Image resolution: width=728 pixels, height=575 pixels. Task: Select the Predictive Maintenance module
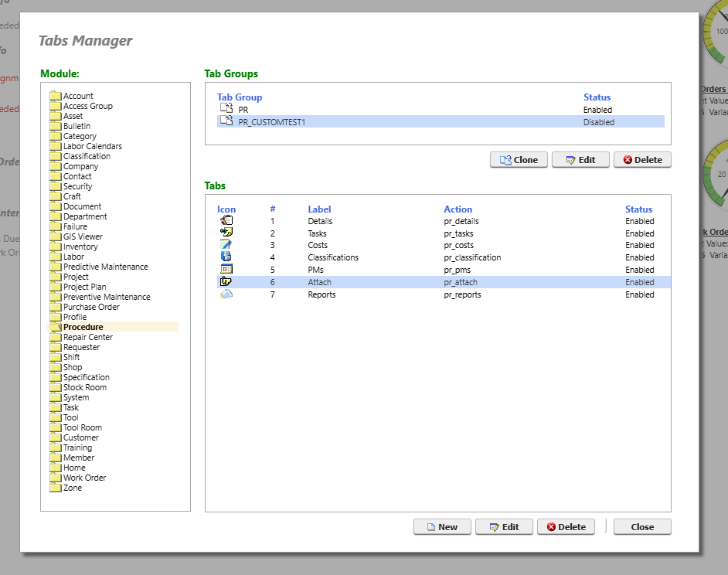tap(105, 267)
